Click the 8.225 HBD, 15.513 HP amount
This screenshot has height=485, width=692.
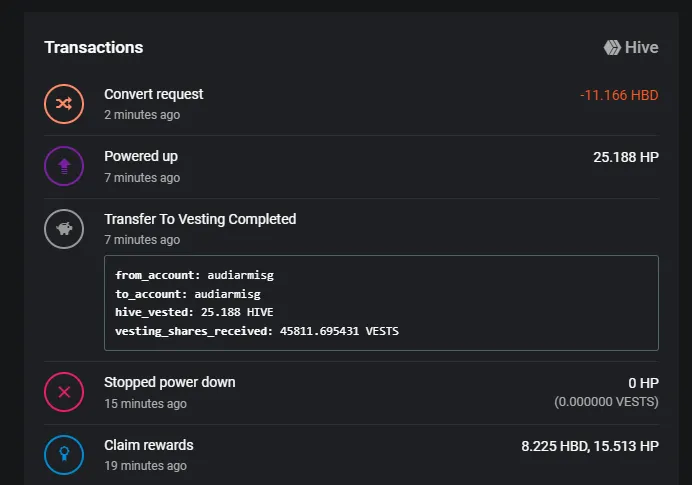(590, 446)
